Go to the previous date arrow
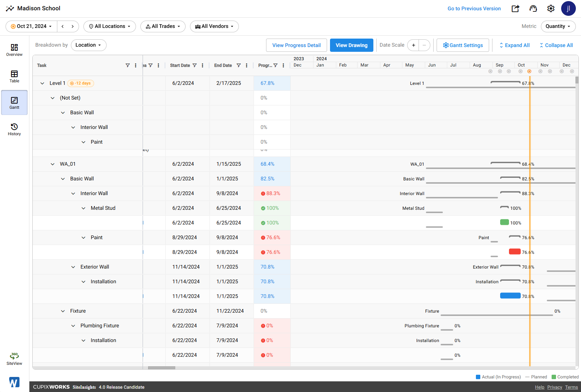 (x=63, y=26)
